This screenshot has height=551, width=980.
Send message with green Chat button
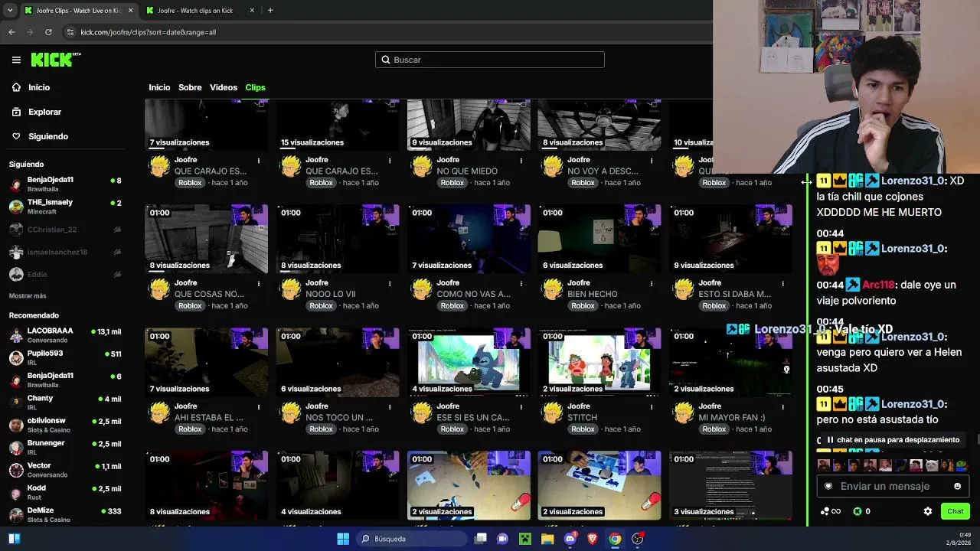coord(955,511)
